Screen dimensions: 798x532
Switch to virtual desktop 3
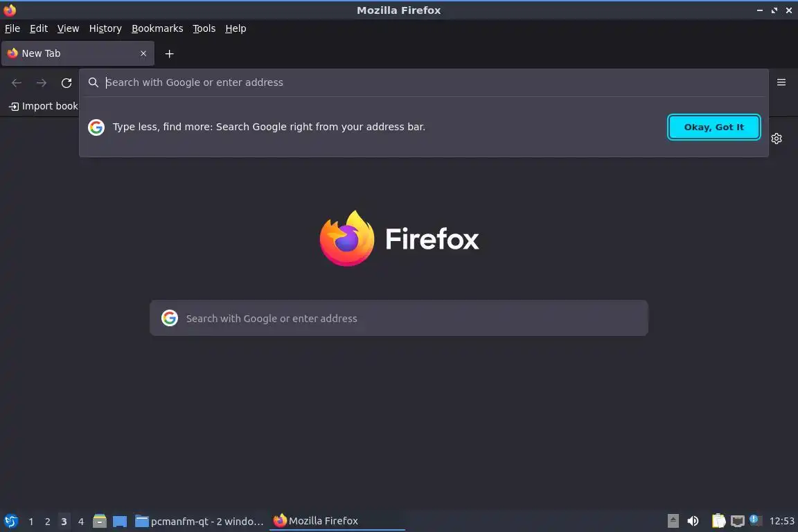(64, 522)
